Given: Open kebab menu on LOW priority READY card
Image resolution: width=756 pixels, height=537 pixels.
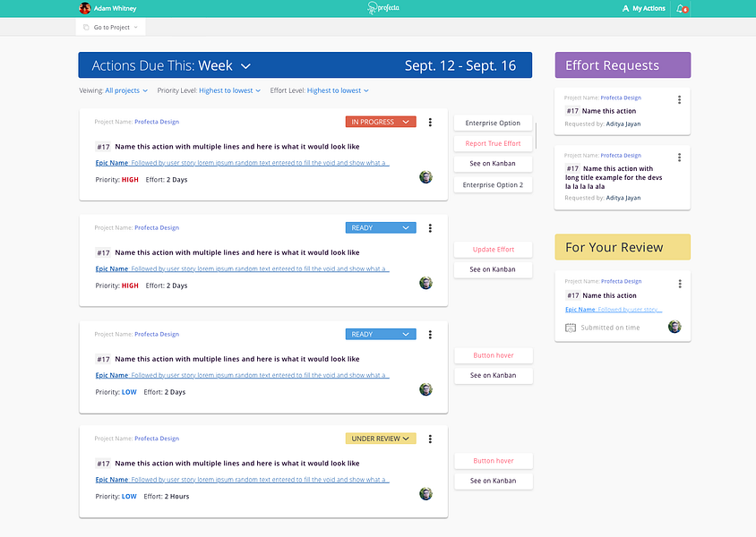Looking at the screenshot, I should point(430,335).
